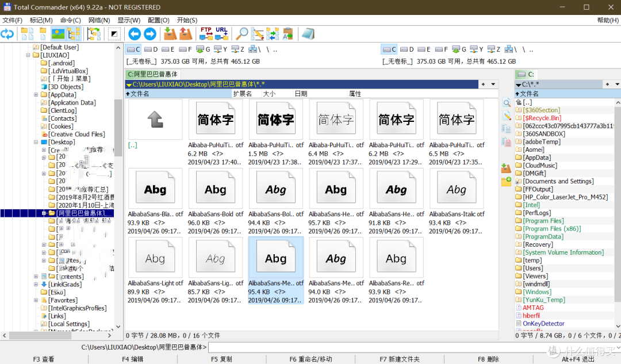Open FTP connection from toolbar
621x364 pixels.
pos(206,34)
